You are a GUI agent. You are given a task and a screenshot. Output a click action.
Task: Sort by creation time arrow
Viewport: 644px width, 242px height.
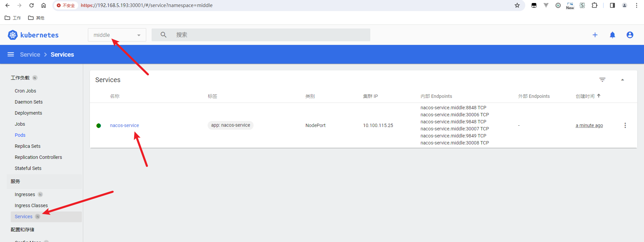(599, 96)
